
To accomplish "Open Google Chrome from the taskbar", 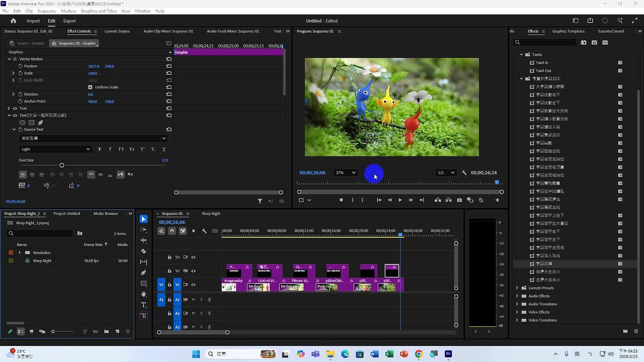I will point(419,354).
